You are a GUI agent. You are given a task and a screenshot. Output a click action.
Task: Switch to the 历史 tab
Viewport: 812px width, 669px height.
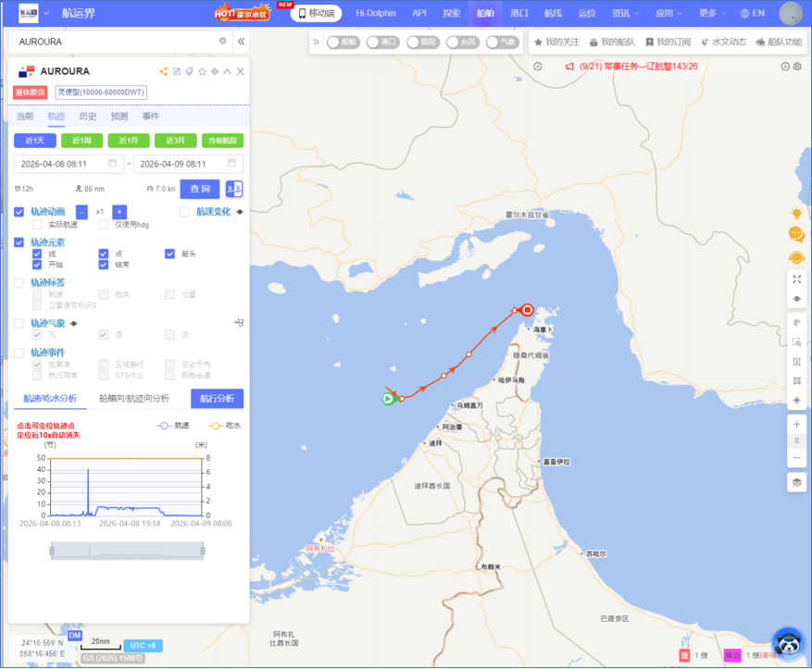[87, 117]
